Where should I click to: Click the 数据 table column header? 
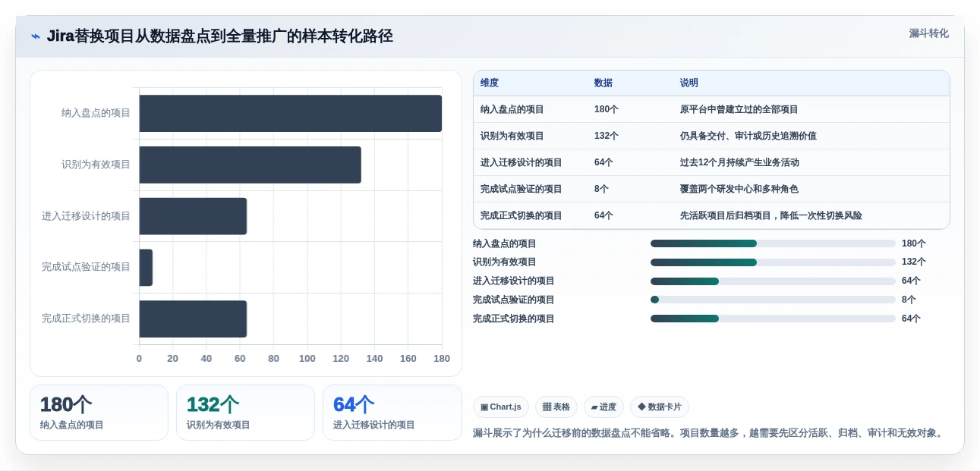coord(603,83)
